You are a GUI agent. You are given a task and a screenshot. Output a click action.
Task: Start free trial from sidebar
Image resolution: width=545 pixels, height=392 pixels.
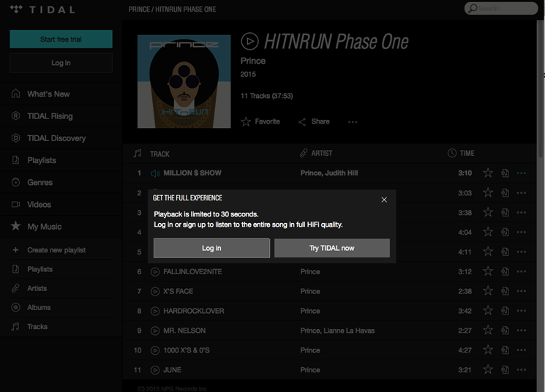[x=61, y=39]
